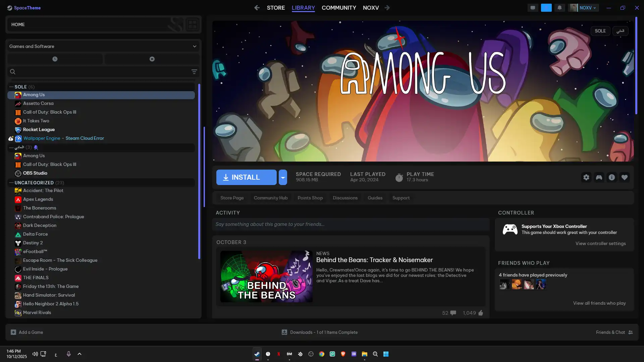The image size is (644, 362).
Task: Go to the STORE tab
Action: (x=276, y=8)
